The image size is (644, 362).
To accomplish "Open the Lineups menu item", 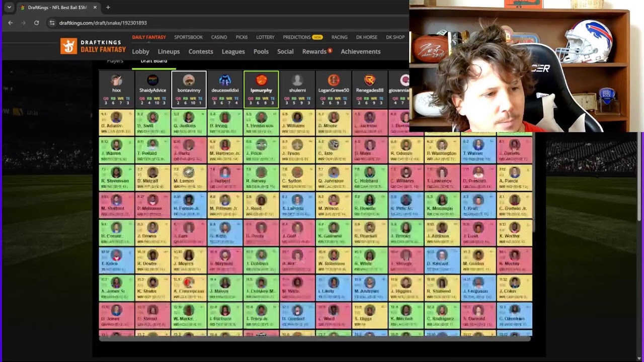I will pos(169,51).
